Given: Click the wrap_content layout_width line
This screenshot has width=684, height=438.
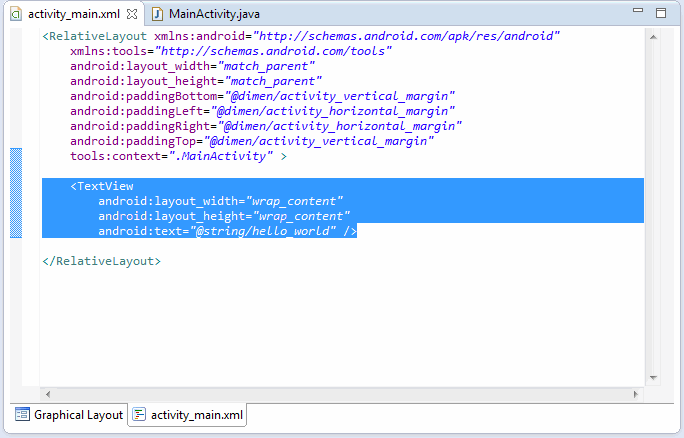Looking at the screenshot, I should (x=220, y=201).
